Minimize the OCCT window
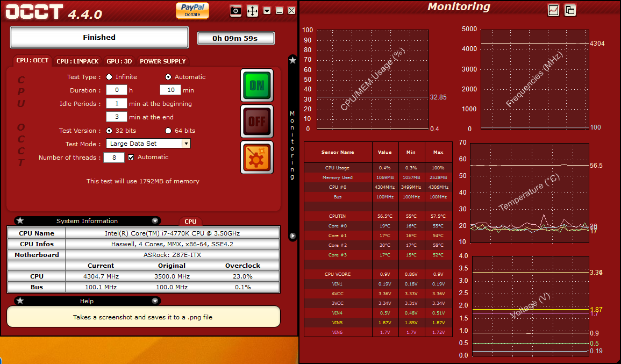This screenshot has width=621, height=364. (279, 11)
